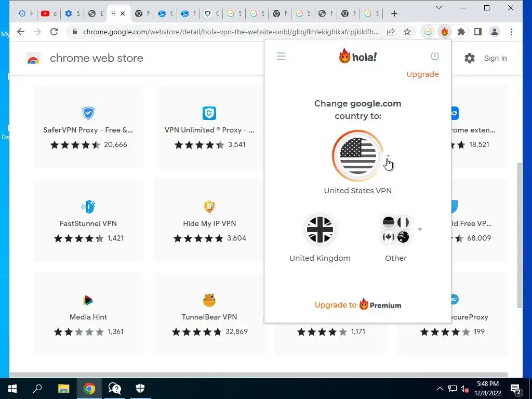Reload the page
532x399 pixels.
point(54,32)
